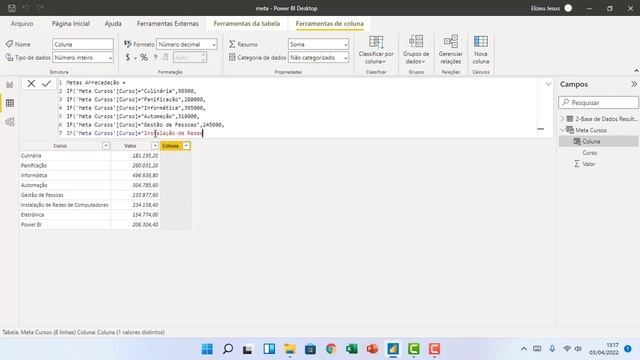Click the taskbar clock and date
Viewport: 640px width, 360px height.
(604, 349)
